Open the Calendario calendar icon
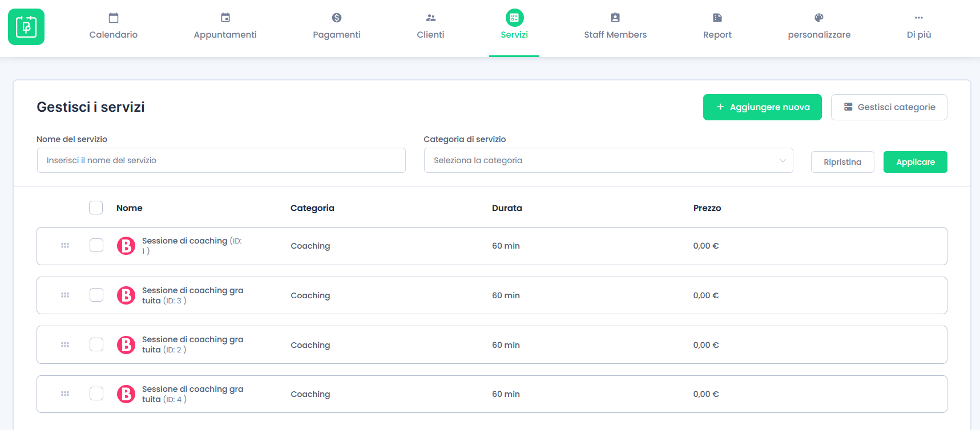 point(113,18)
